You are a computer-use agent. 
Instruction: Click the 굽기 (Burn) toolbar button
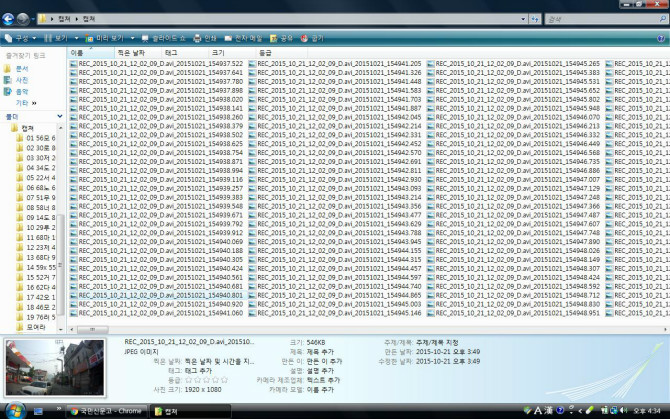click(x=312, y=38)
